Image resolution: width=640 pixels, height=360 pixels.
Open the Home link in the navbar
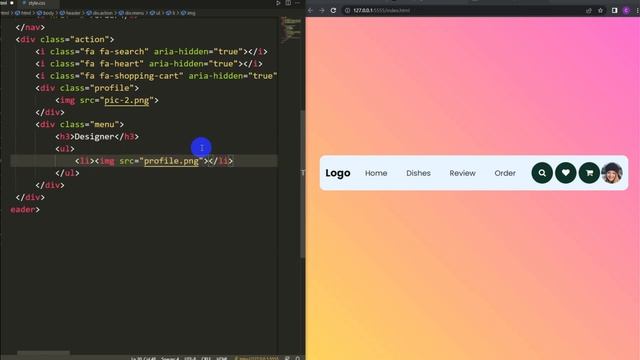pyautogui.click(x=376, y=173)
